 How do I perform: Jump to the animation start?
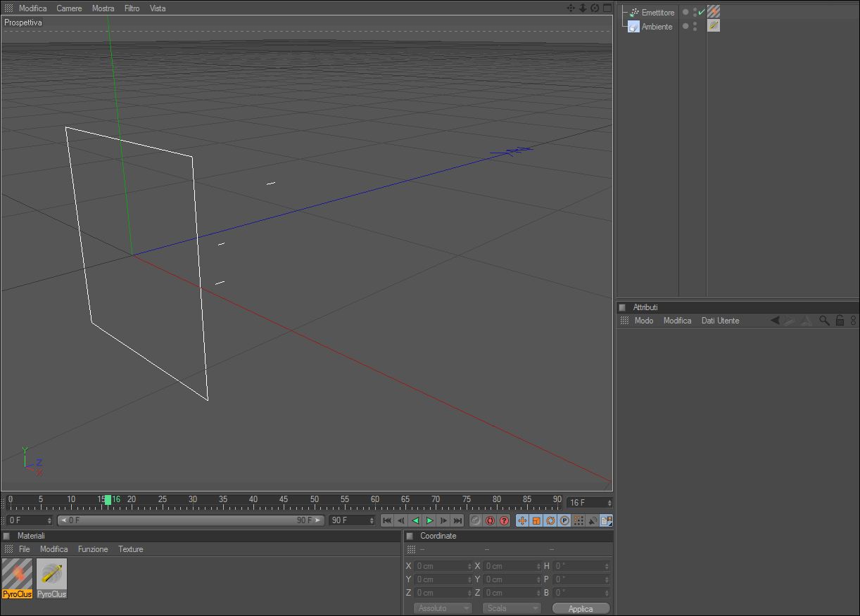[x=387, y=520]
